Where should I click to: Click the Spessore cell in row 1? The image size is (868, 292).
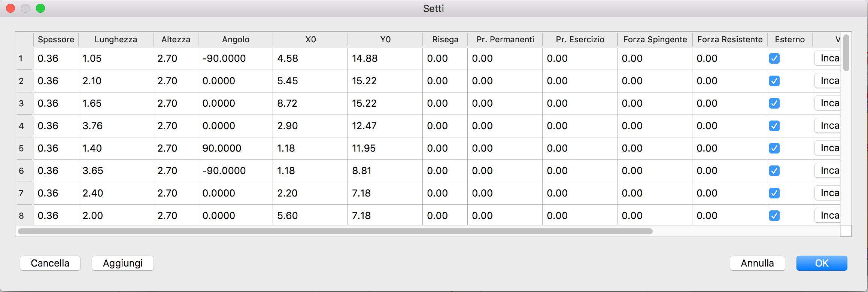[x=56, y=58]
